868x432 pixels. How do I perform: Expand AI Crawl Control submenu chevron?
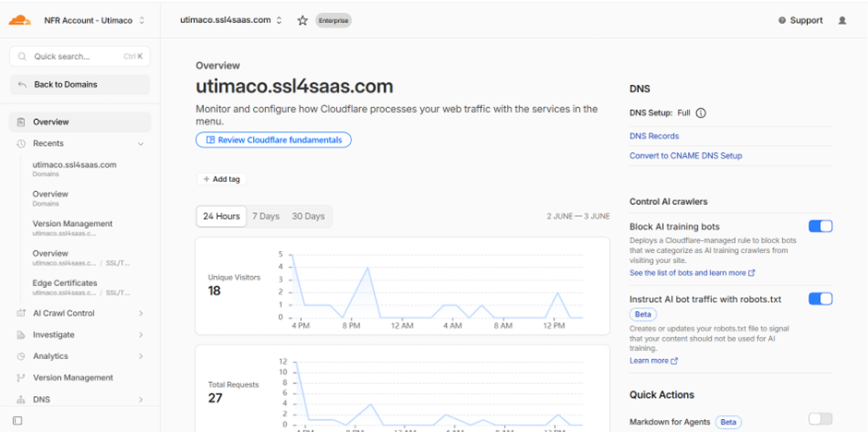pos(140,313)
